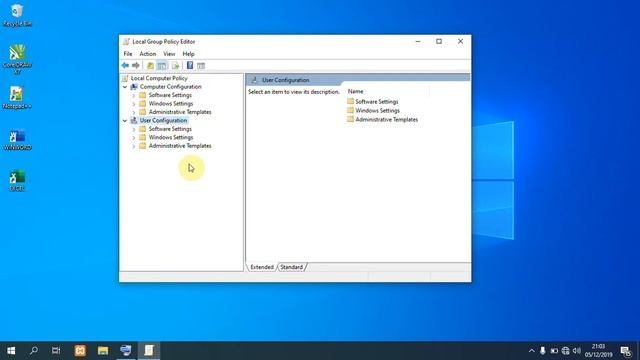Click Administrative Templates folder icon in right pane
Screen dimensions: 640x360
coord(350,119)
